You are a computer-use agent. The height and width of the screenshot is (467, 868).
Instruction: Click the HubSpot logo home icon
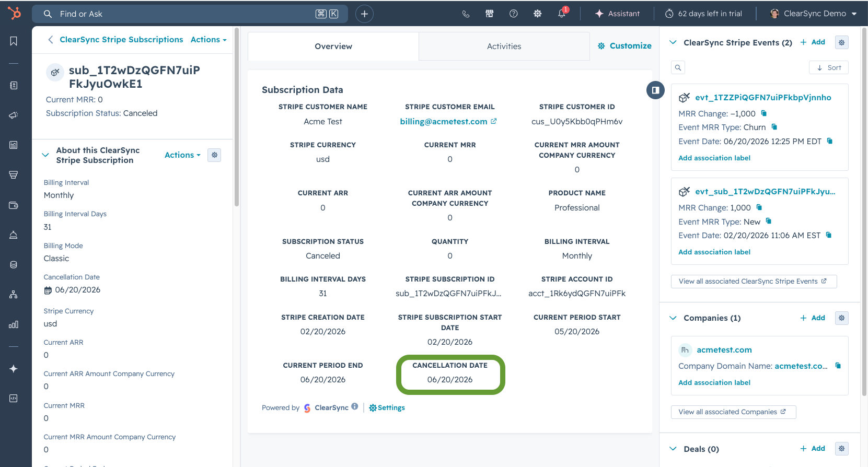(14, 13)
